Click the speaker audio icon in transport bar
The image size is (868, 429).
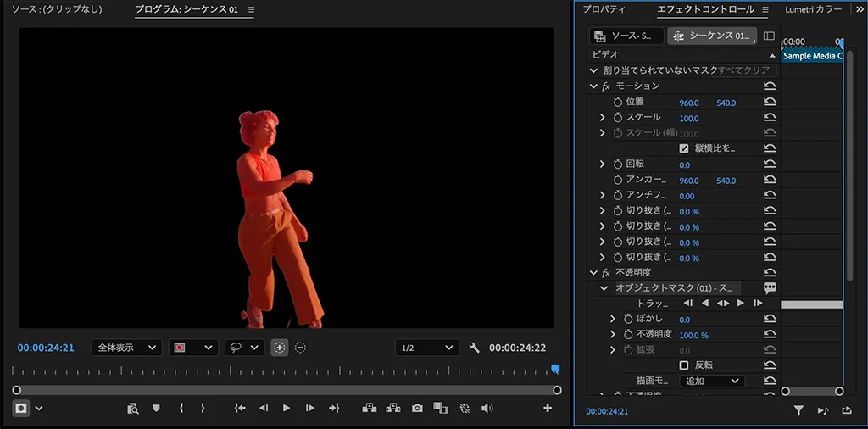click(x=487, y=409)
